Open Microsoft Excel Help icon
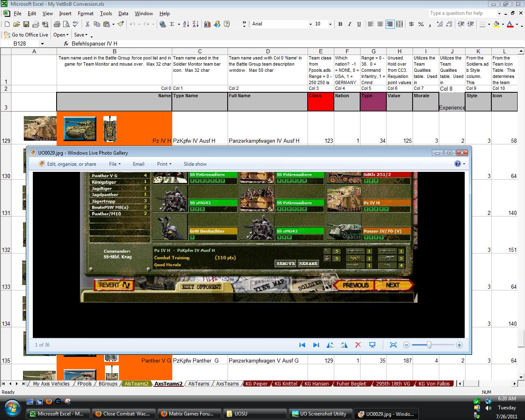The width and height of the screenshot is (525, 420). 226,24
